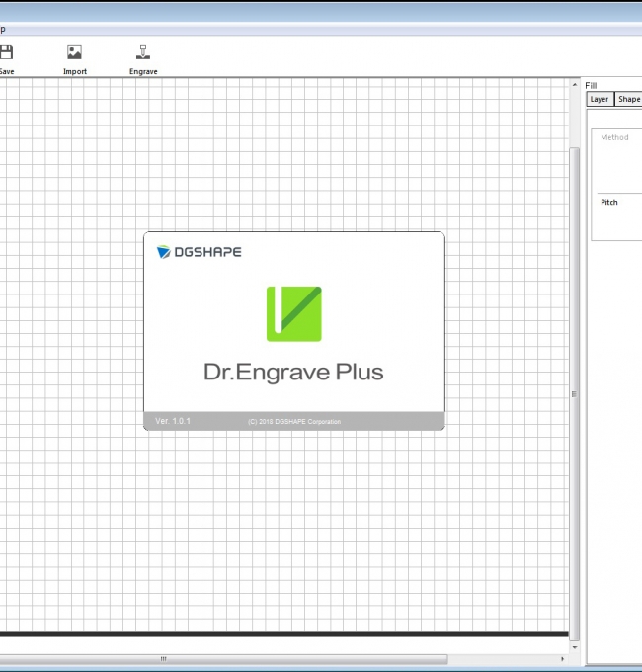Viewport: 642px width, 672px height.
Task: Click the green Dr.Engrave Plus logo
Action: click(293, 313)
